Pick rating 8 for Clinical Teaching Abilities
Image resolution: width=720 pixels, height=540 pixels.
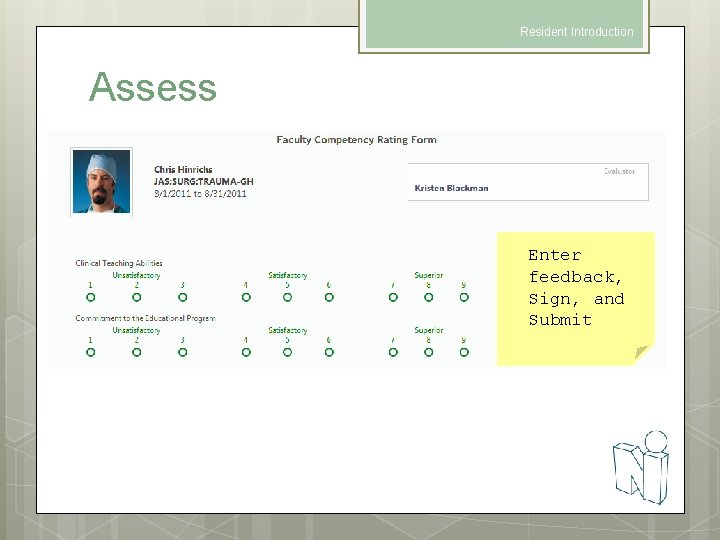coord(428,298)
